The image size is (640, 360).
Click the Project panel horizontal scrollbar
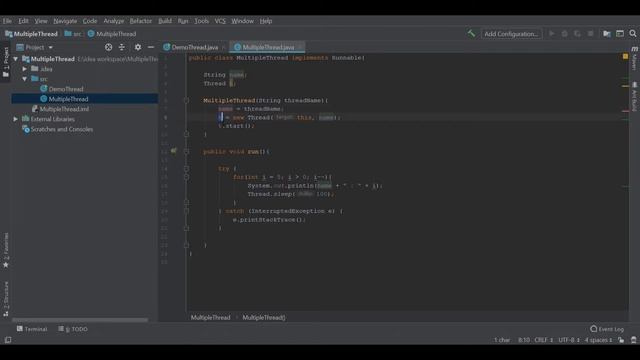pos(80,320)
